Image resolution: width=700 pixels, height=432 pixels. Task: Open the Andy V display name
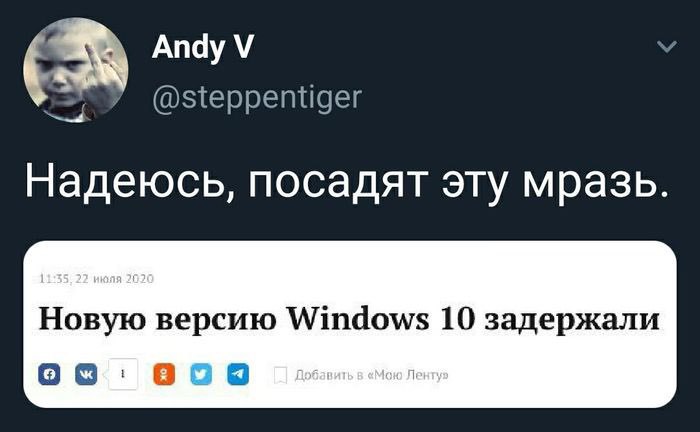203,47
